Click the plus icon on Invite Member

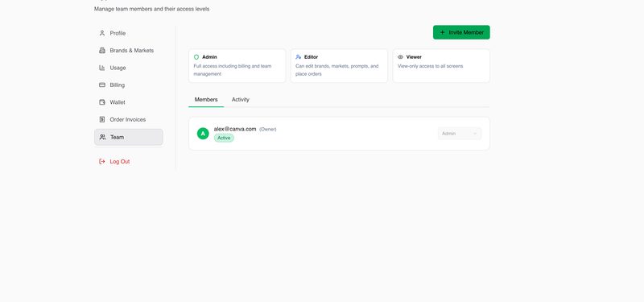[442, 32]
